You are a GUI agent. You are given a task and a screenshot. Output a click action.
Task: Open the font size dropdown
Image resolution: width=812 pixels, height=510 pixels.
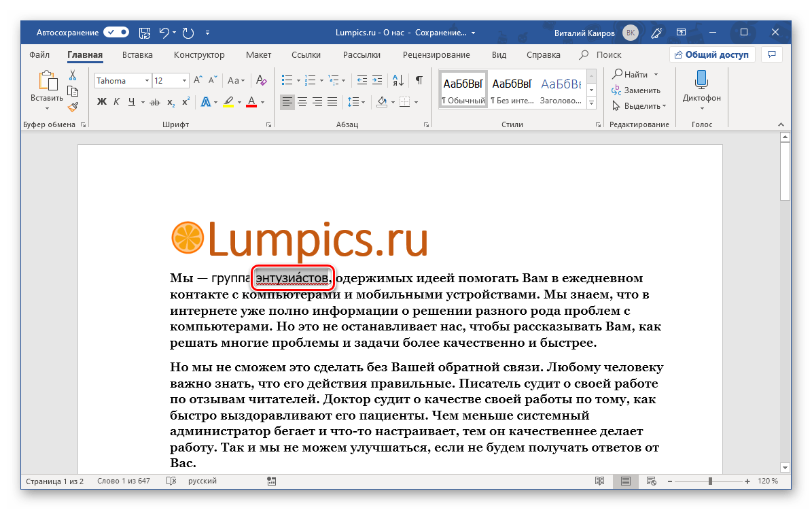pyautogui.click(x=184, y=81)
